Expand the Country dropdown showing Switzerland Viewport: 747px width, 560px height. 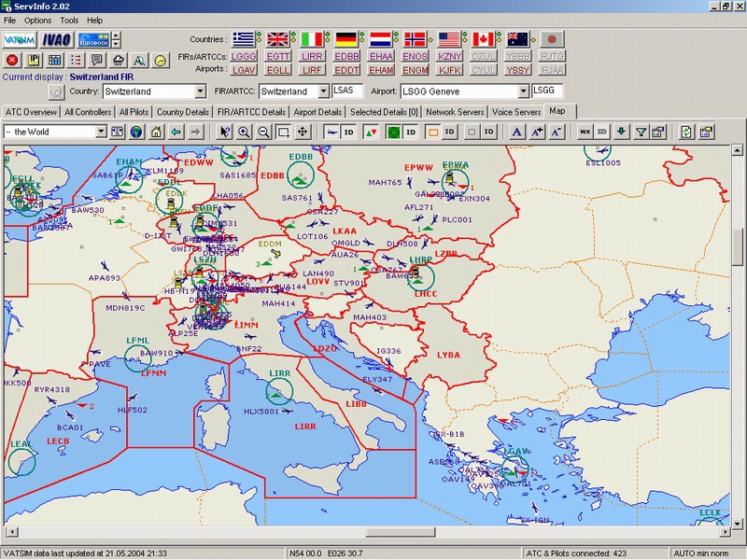pos(200,91)
